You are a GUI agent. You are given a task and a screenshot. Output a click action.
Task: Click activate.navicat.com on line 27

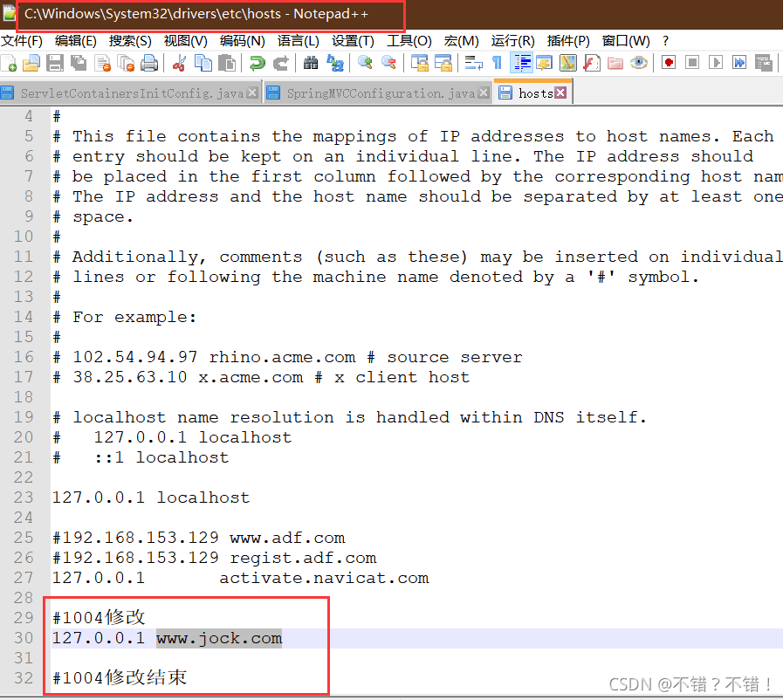[x=324, y=578]
